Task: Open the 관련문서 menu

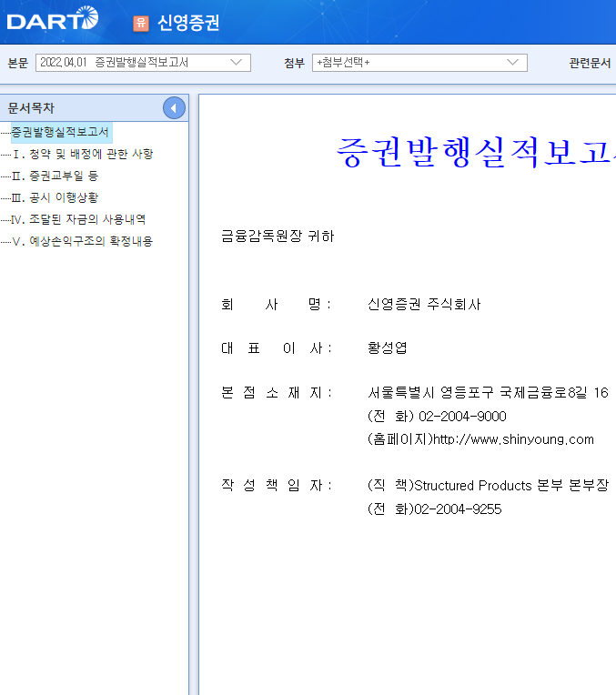Action: tap(590, 63)
